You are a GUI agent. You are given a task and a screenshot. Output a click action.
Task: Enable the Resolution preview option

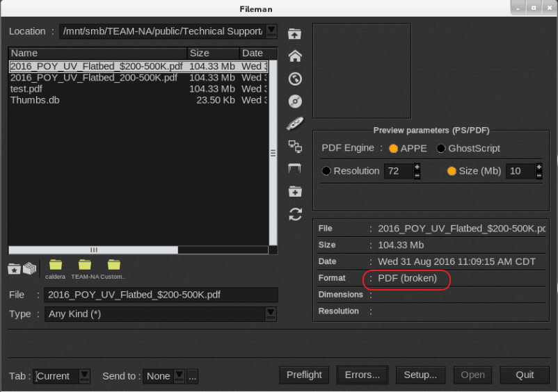[326, 171]
